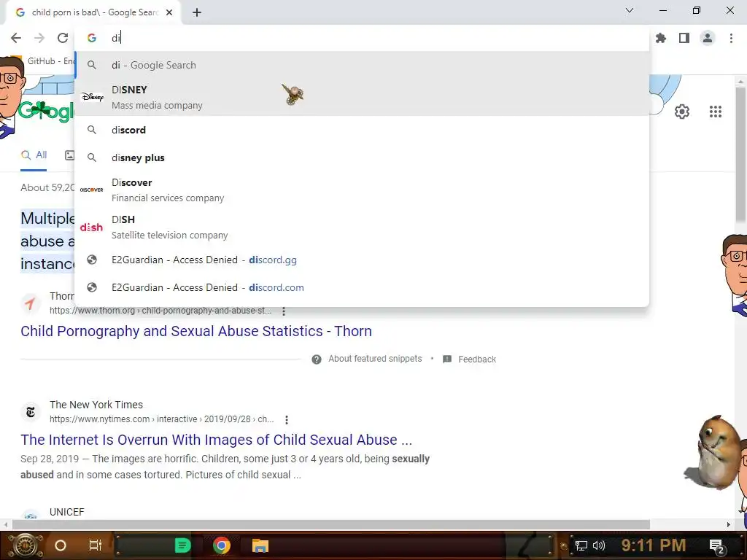Open the discord.com history suggestion
The image size is (747, 560).
coord(362,287)
